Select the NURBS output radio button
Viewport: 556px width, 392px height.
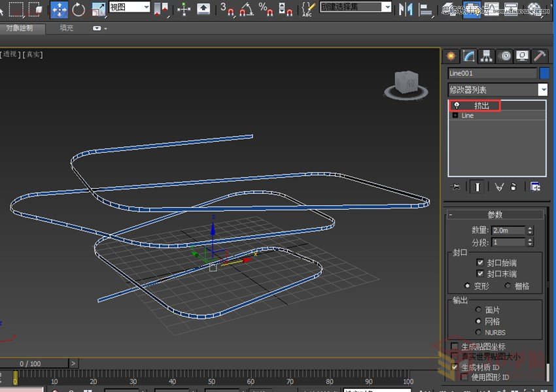click(478, 332)
